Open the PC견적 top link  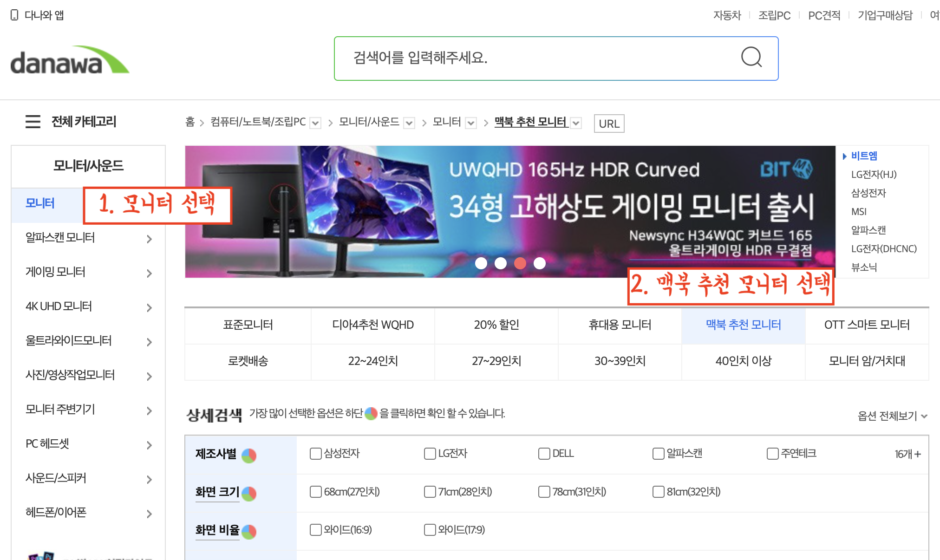pos(824,15)
